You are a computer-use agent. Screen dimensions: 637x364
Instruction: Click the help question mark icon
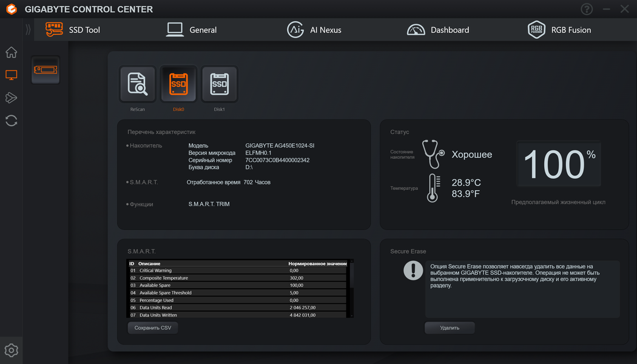[x=587, y=9]
